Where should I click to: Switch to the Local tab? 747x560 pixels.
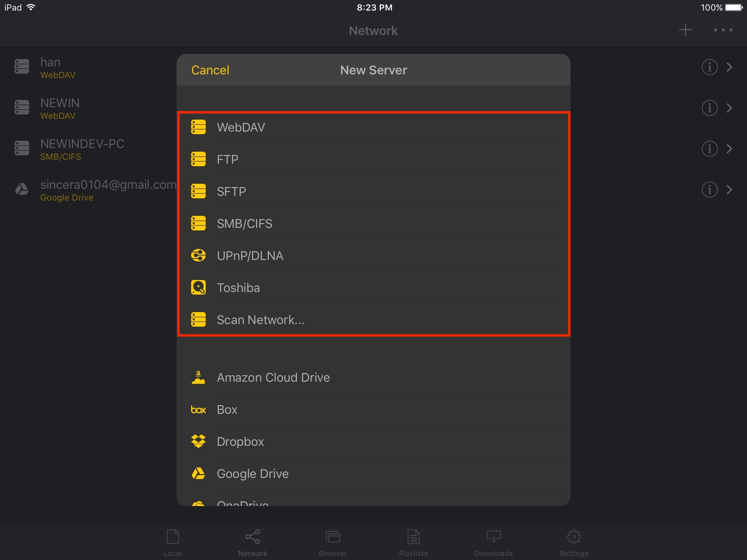click(173, 543)
